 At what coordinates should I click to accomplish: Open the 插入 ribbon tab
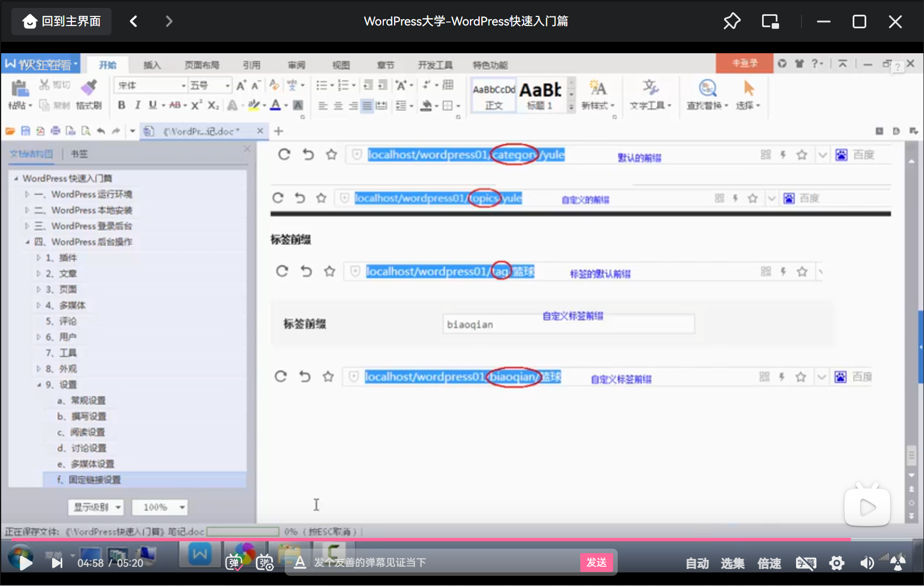(152, 65)
